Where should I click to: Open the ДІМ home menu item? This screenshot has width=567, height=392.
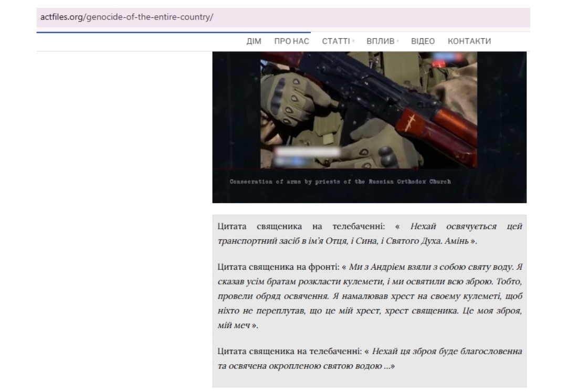[x=254, y=41]
